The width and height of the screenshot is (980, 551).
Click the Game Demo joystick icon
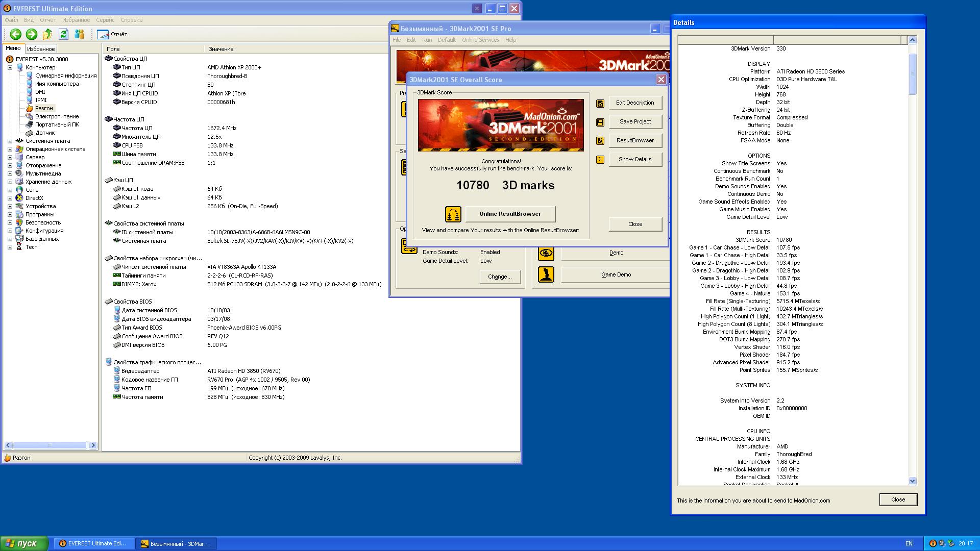546,274
